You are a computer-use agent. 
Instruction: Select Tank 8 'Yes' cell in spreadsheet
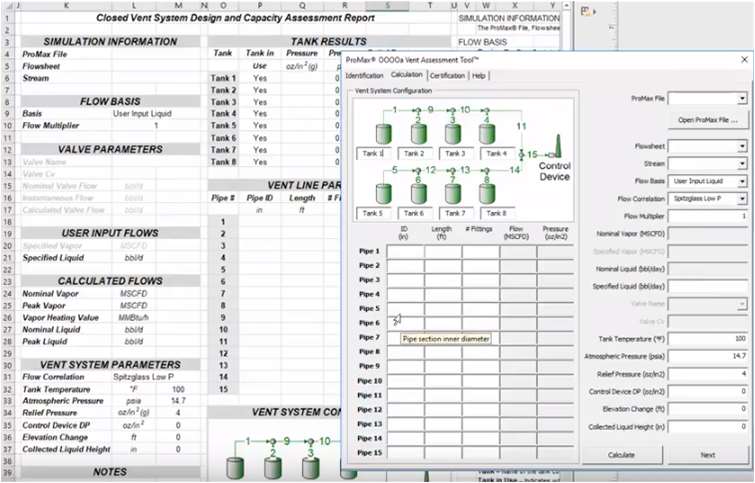260,162
